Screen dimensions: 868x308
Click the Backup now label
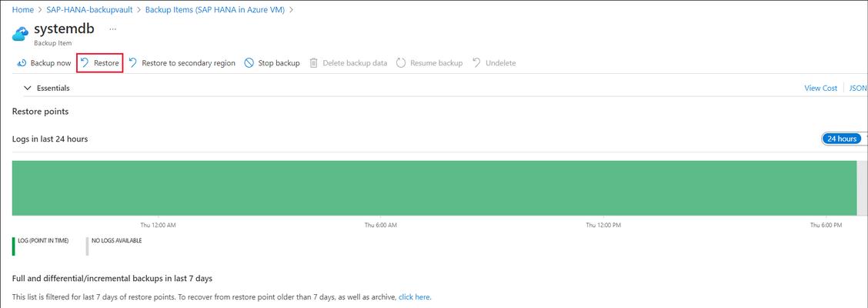point(50,63)
